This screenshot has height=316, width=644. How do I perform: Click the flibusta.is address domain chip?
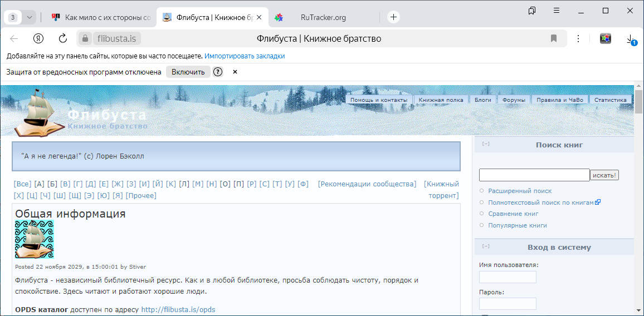[117, 38]
